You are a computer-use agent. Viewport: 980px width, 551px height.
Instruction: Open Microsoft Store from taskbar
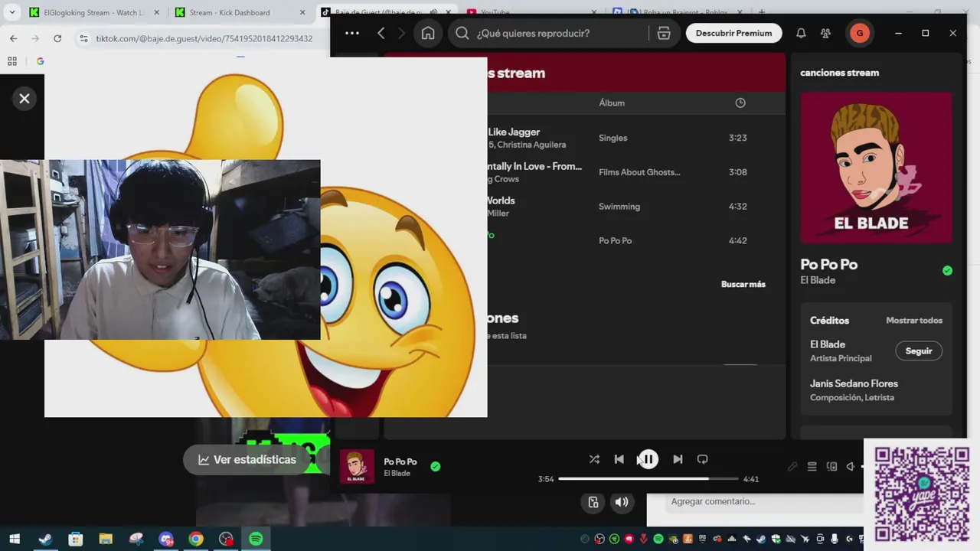pos(75,539)
